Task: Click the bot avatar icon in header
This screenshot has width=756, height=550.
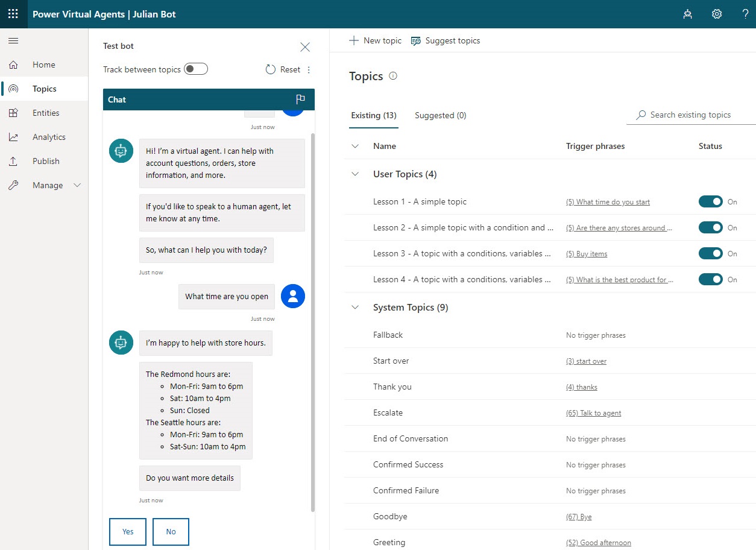Action: tap(687, 14)
